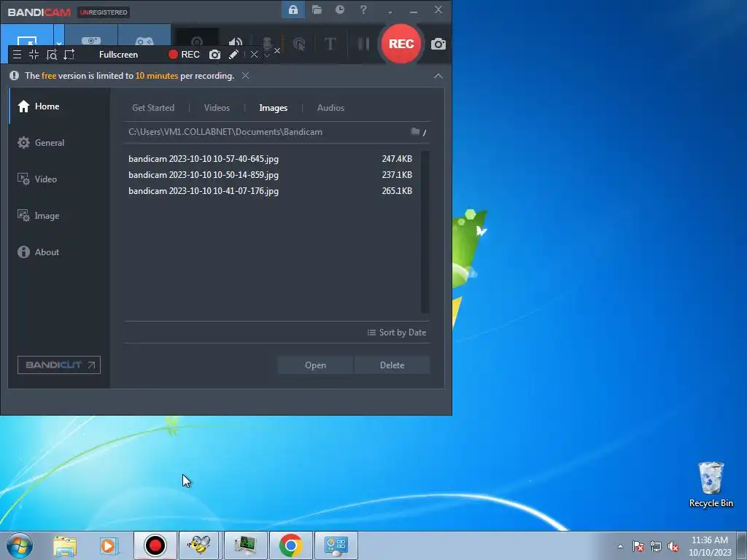Toggle speaker sound recording icon
This screenshot has width=747, height=560.
coord(236,42)
